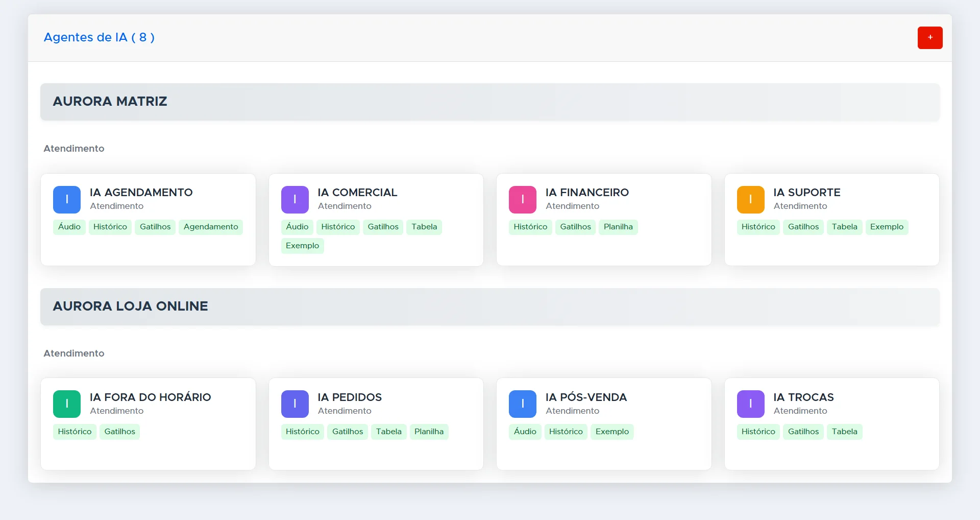This screenshot has width=980, height=520.
Task: Click Histórico tag on IA AGENDAMENTO card
Action: pos(110,227)
